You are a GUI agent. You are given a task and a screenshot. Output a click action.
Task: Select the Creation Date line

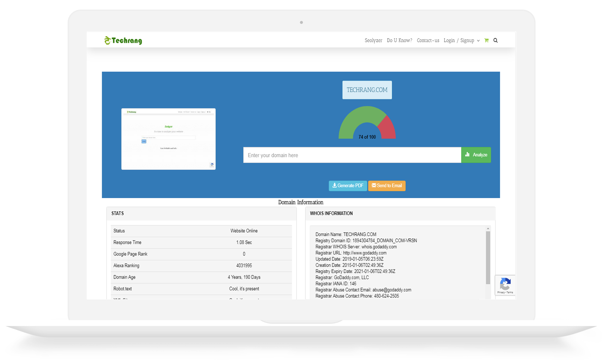tap(350, 265)
